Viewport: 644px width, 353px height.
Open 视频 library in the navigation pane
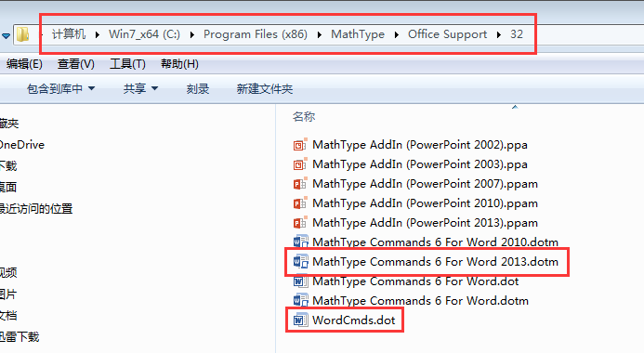pyautogui.click(x=8, y=273)
